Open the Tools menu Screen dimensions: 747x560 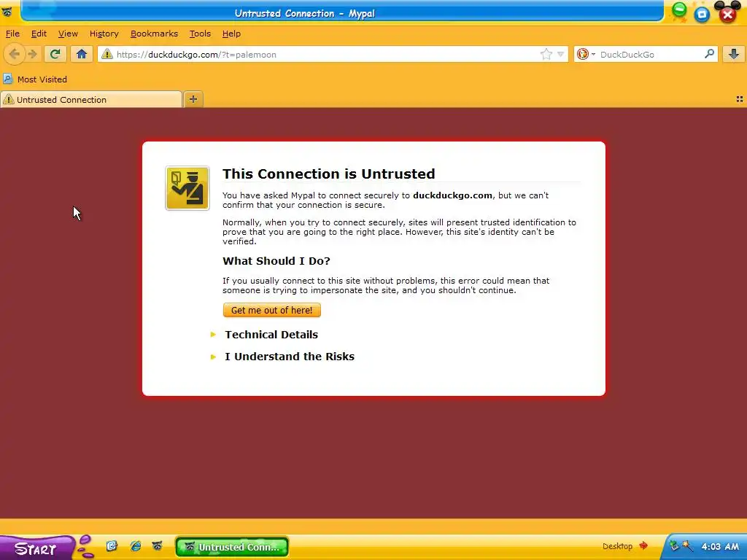click(200, 34)
